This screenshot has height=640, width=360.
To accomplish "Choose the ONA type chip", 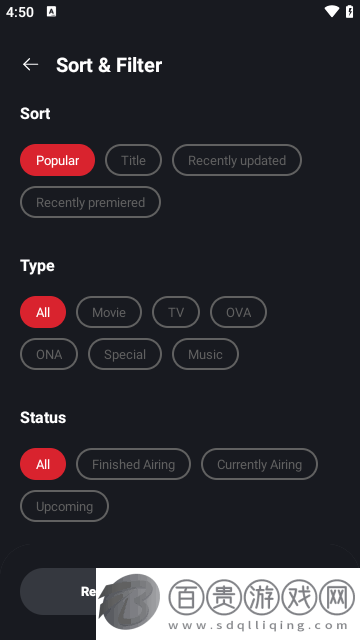I will point(49,354).
